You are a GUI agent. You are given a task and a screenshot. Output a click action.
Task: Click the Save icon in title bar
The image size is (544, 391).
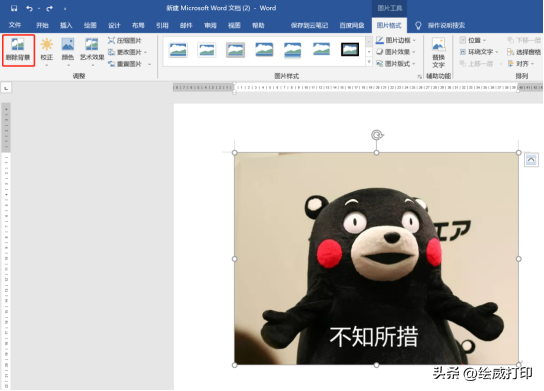14,8
